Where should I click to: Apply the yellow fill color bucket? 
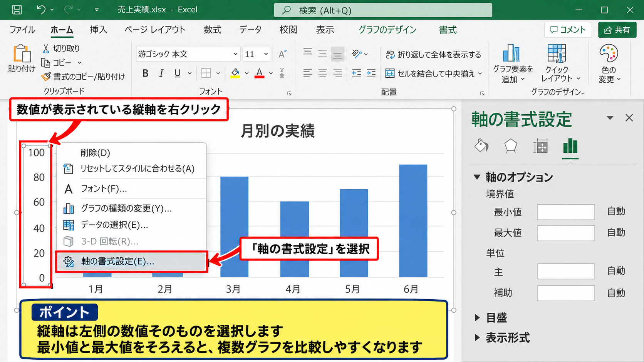pos(235,73)
